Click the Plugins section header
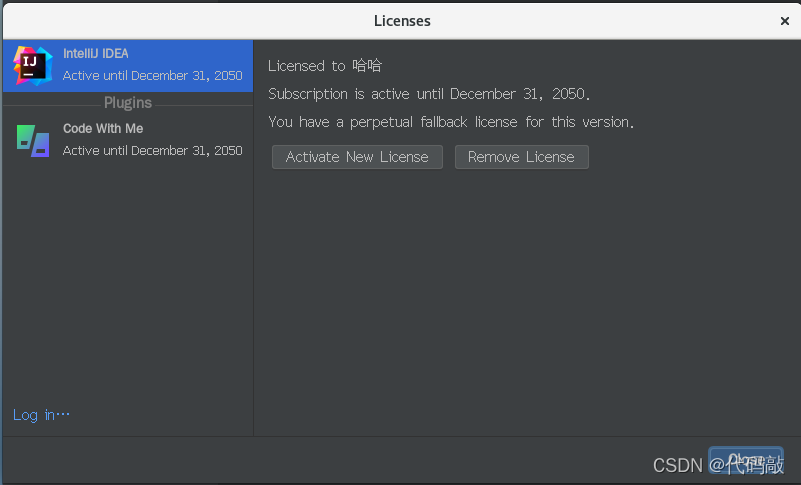Image resolution: width=801 pixels, height=485 pixels. click(128, 103)
